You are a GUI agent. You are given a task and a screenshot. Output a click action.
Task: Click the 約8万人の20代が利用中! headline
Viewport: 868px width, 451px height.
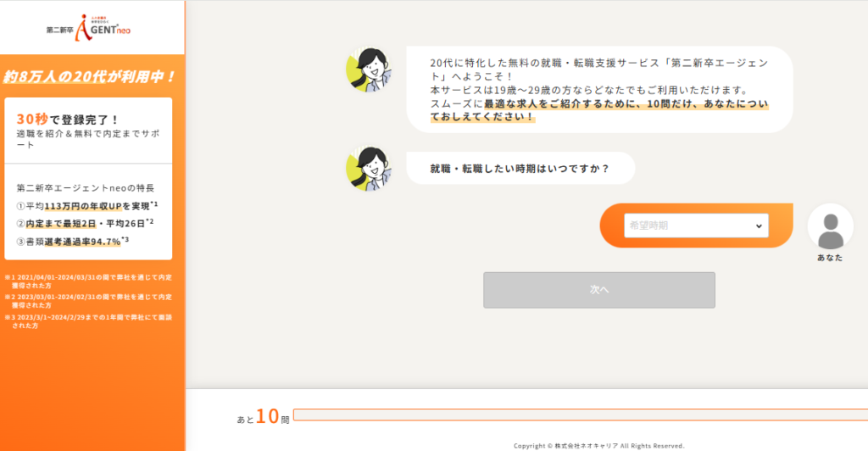(x=89, y=76)
